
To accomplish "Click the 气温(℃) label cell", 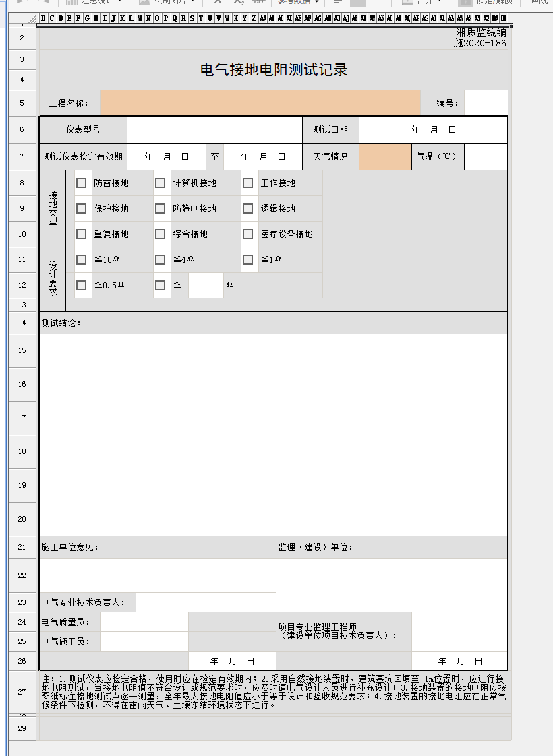I will click(438, 157).
